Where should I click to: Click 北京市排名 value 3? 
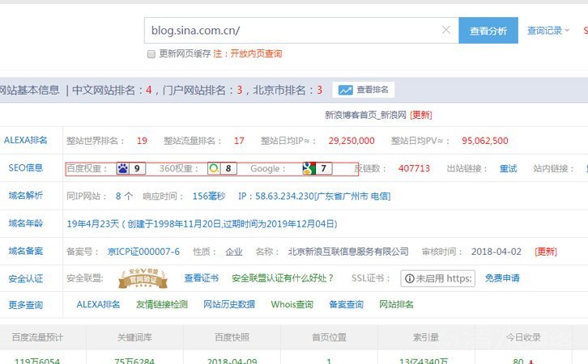(319, 91)
